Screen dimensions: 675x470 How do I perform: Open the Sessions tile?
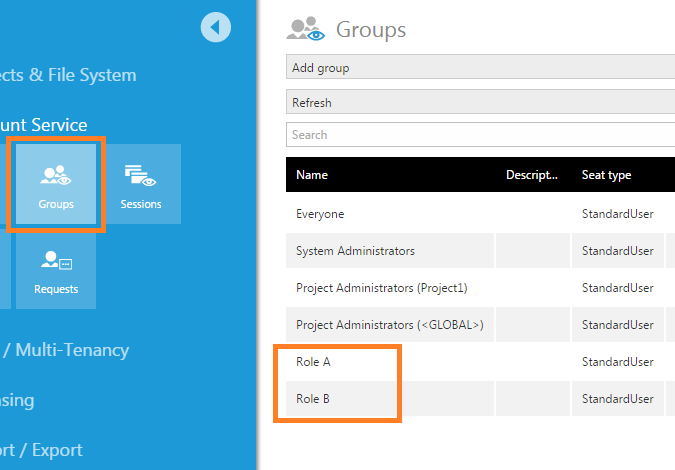click(140, 185)
